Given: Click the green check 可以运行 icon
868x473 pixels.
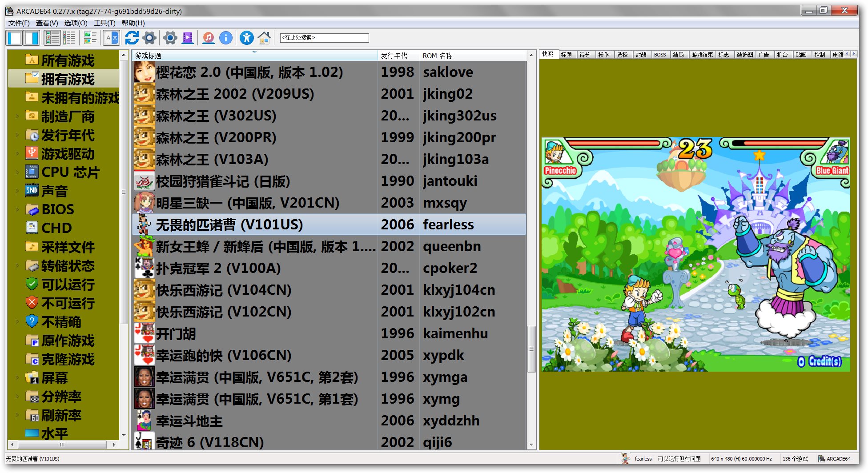Looking at the screenshot, I should [32, 284].
